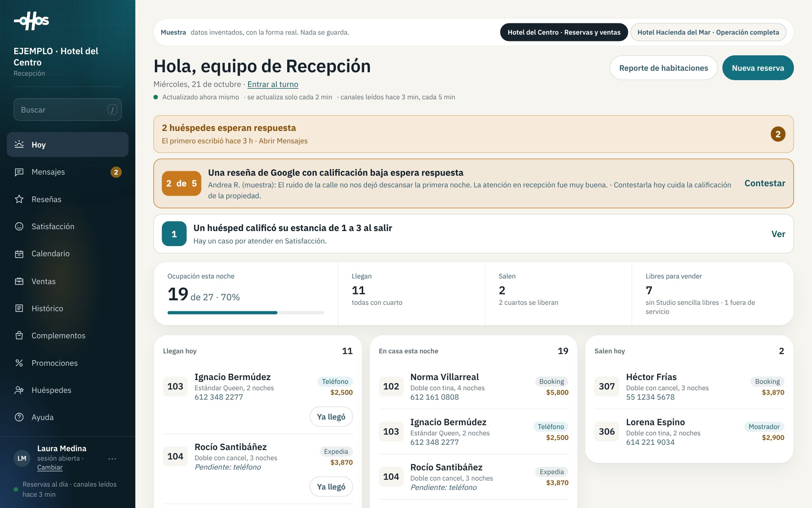Click the Mostrador tag on Lorena Espino
Screen dimensions: 812x508
pyautogui.click(x=764, y=427)
